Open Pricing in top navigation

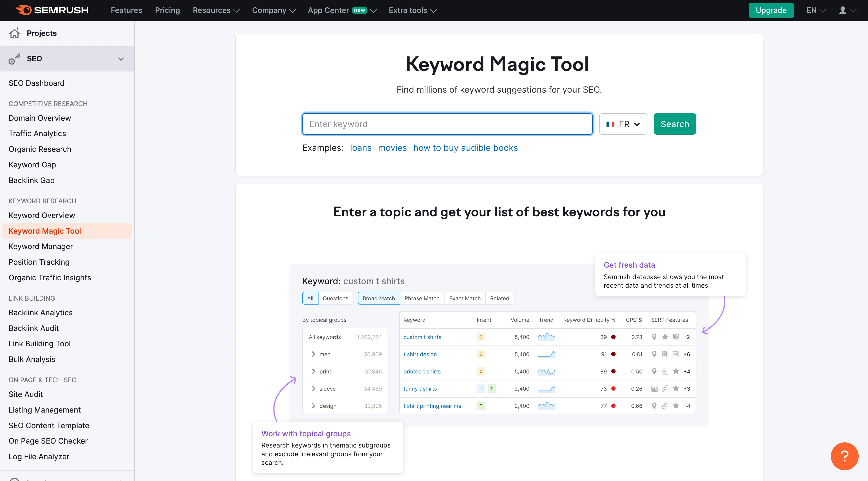point(167,11)
